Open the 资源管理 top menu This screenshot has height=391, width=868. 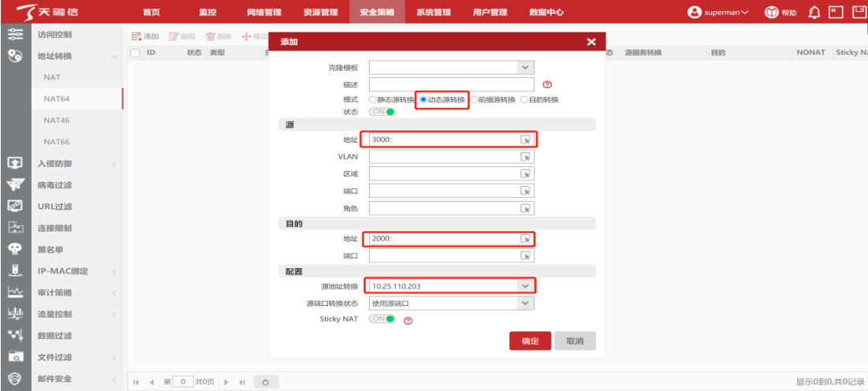(x=321, y=12)
